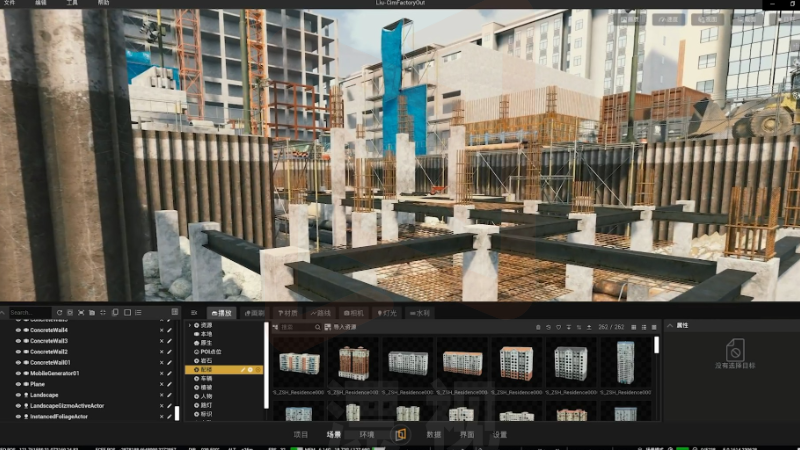Click the 导入资源 import button
This screenshot has width=800, height=450.
[344, 327]
